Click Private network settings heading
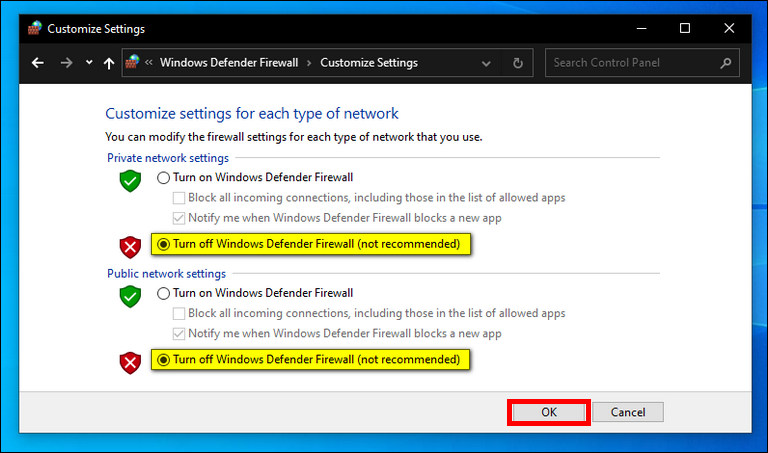This screenshot has width=768, height=453. (x=168, y=158)
